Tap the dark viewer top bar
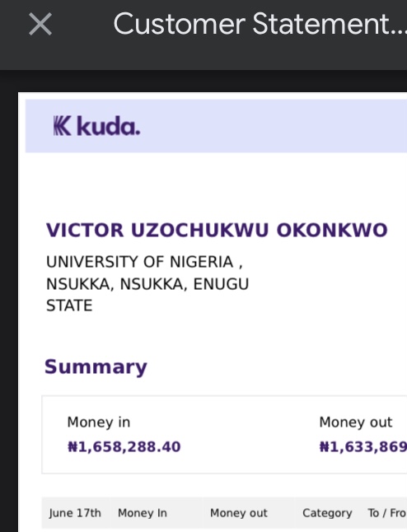 click(203, 35)
